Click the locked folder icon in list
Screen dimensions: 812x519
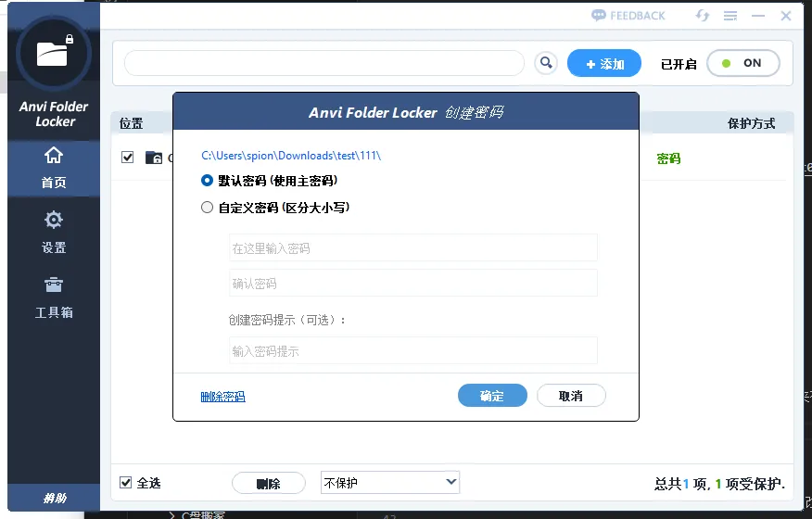point(154,157)
